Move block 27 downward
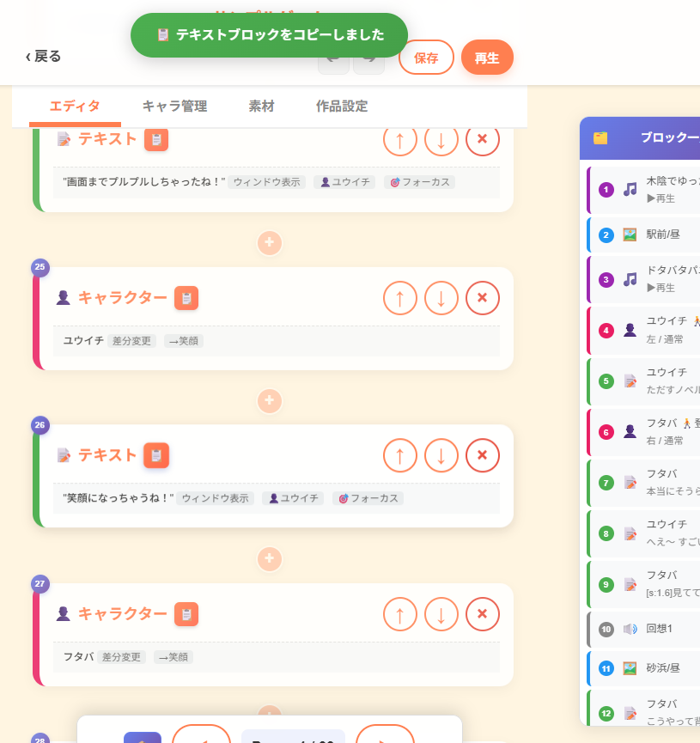The height and width of the screenshot is (743, 700). pyautogui.click(x=441, y=614)
